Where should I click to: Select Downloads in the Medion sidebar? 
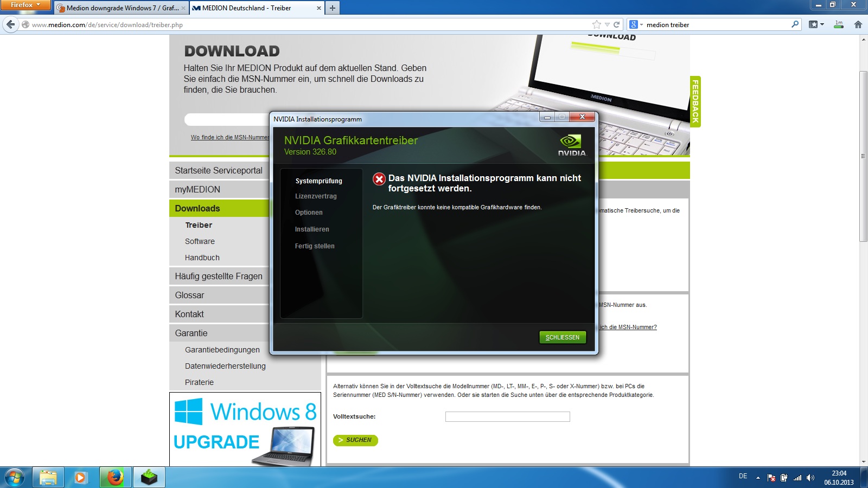coord(219,208)
